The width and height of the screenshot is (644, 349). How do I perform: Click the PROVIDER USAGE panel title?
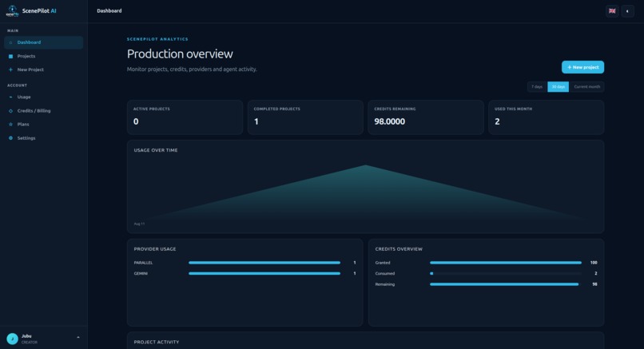click(x=155, y=249)
